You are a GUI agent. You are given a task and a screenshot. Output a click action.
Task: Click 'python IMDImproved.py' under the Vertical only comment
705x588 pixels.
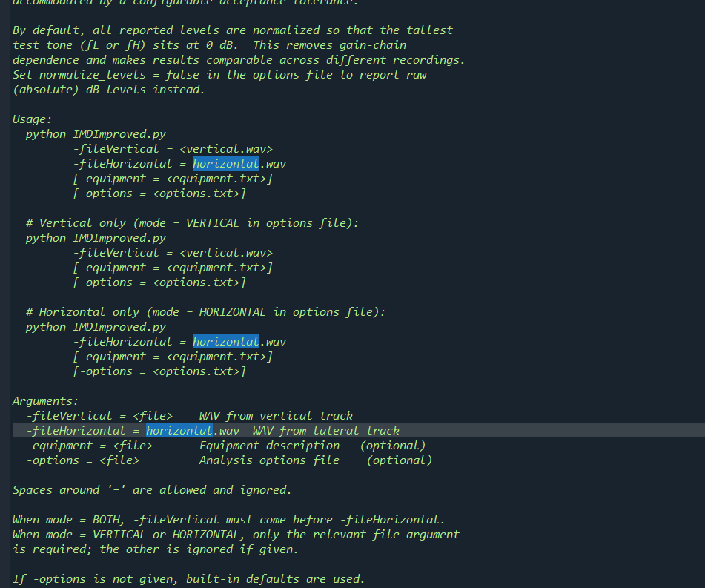click(x=96, y=239)
